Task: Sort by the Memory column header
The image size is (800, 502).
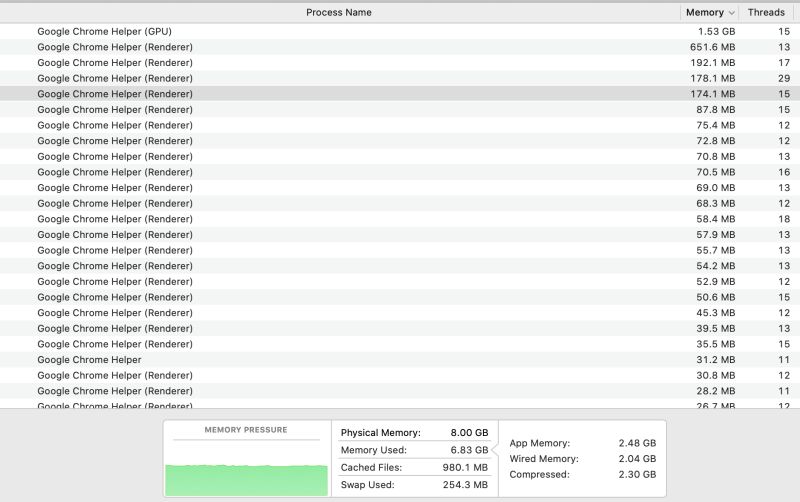Action: [x=710, y=12]
